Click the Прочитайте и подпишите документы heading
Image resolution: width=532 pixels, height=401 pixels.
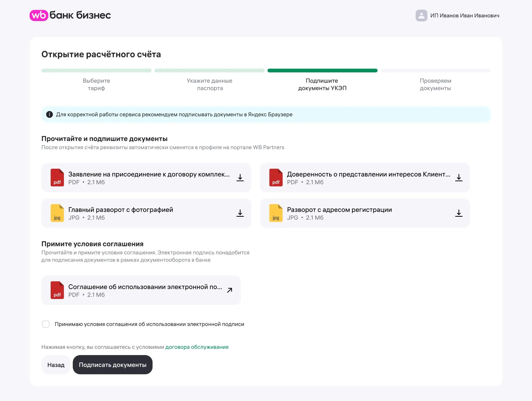click(104, 139)
